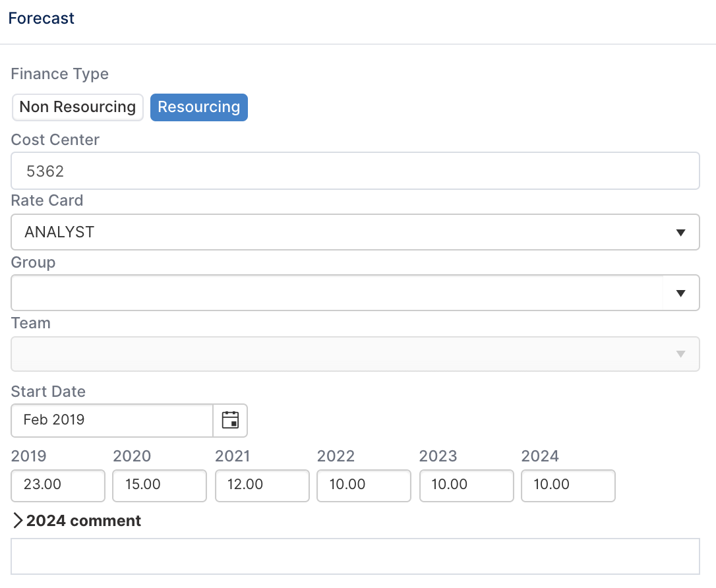The height and width of the screenshot is (588, 716).
Task: Click the 2024 value field
Action: point(568,485)
